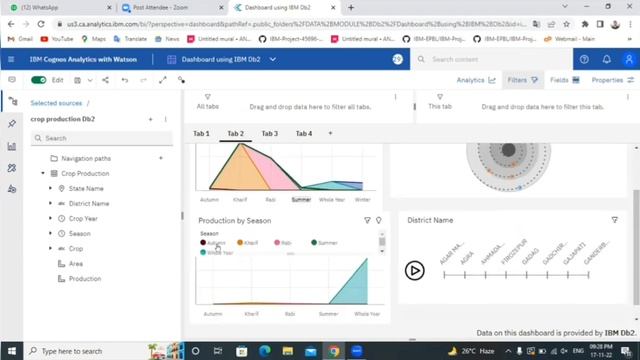Image resolution: width=640 pixels, height=360 pixels.
Task: Switch to Tab 4
Action: coord(304,133)
